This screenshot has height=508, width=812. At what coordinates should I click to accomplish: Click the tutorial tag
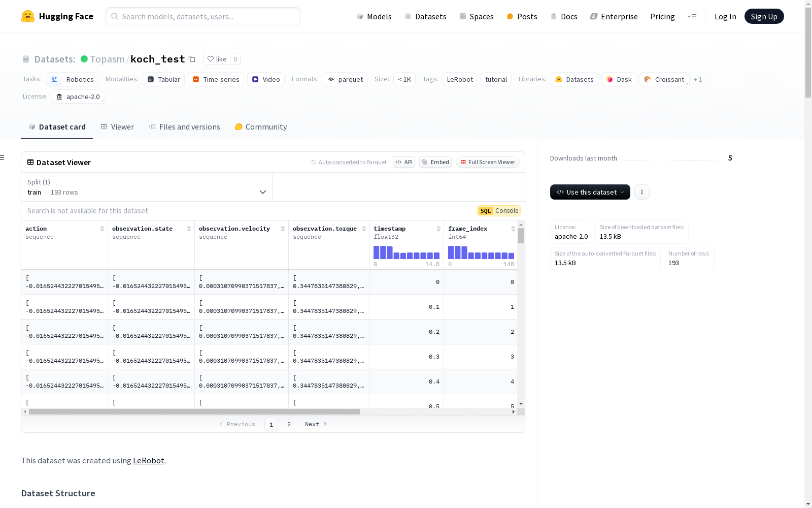(496, 79)
